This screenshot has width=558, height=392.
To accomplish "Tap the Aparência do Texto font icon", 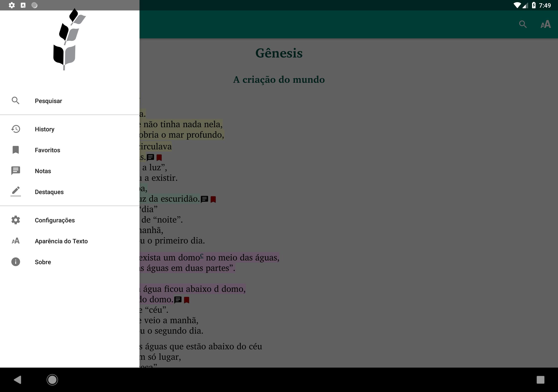I will [x=15, y=241].
